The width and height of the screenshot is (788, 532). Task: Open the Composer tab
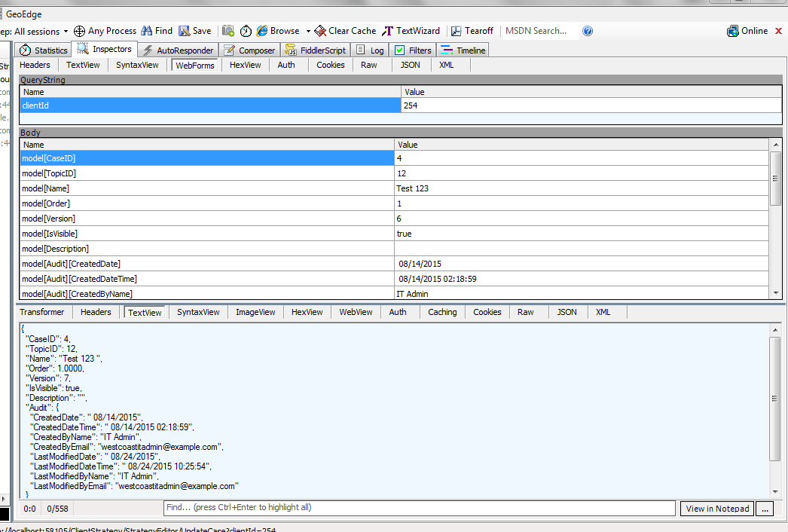pos(250,50)
